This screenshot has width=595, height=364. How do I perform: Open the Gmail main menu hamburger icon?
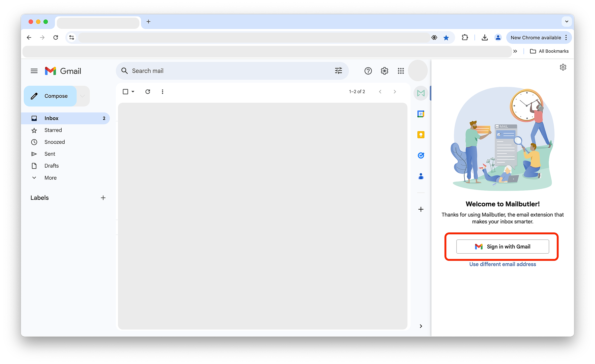click(34, 71)
